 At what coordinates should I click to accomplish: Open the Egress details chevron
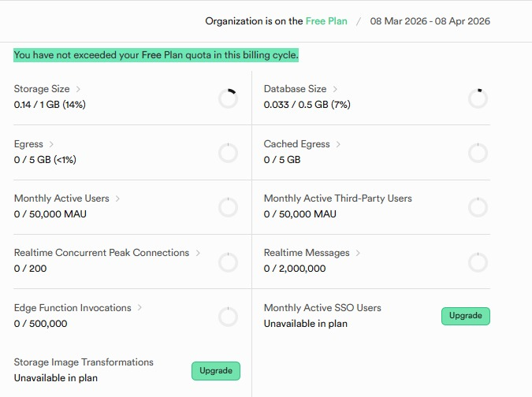51,145
